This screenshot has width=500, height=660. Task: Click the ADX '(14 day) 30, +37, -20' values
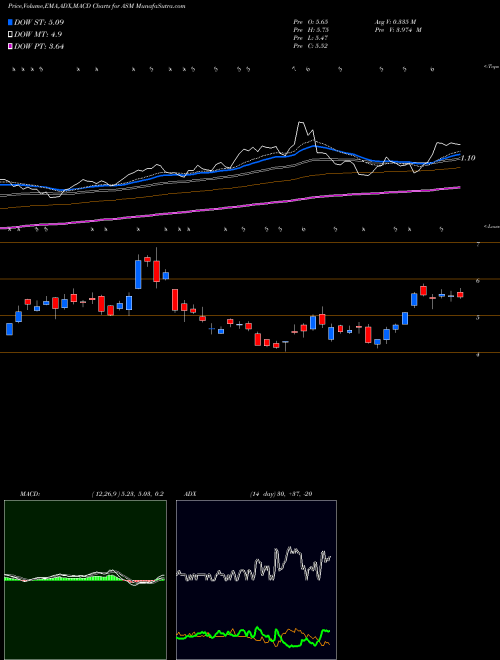point(281,494)
